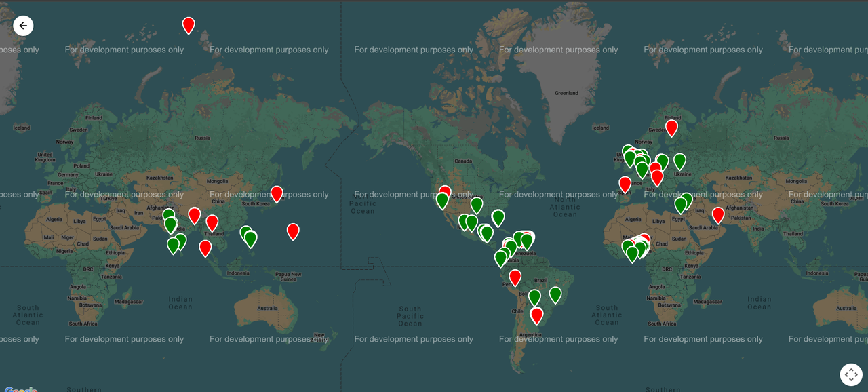Open the pan control in the bottom-right corner
The image size is (868, 392).
coord(851,374)
